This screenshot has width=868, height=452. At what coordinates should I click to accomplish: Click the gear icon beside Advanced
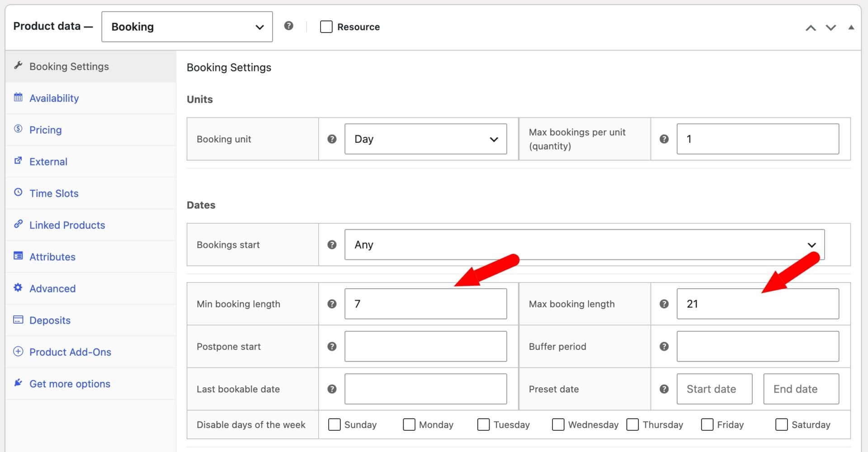click(x=18, y=287)
